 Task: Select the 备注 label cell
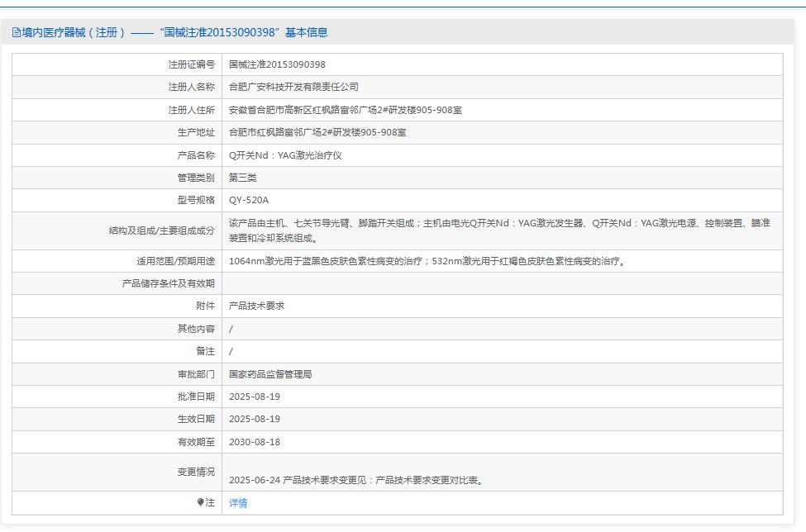click(x=117, y=351)
